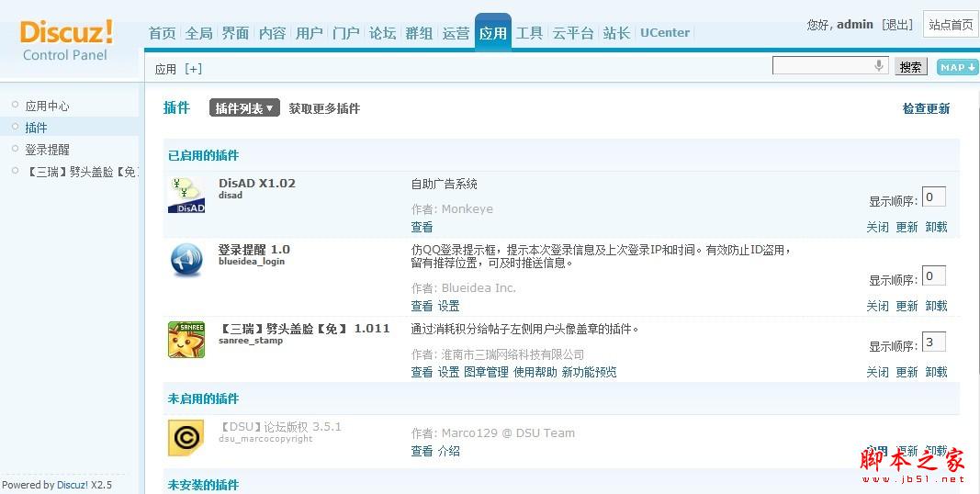This screenshot has width=980, height=494.
Task: Open the 全局 menu tab
Action: (x=198, y=33)
